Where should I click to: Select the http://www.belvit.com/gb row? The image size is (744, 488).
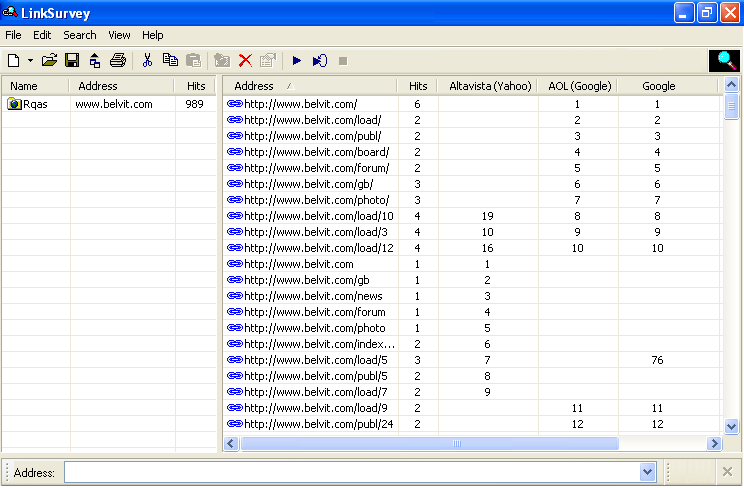click(472, 280)
